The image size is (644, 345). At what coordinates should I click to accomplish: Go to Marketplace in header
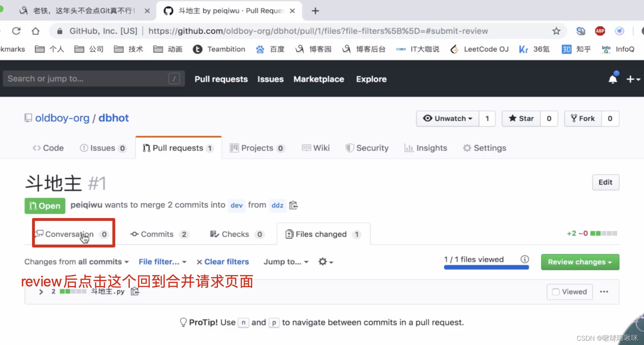click(319, 79)
